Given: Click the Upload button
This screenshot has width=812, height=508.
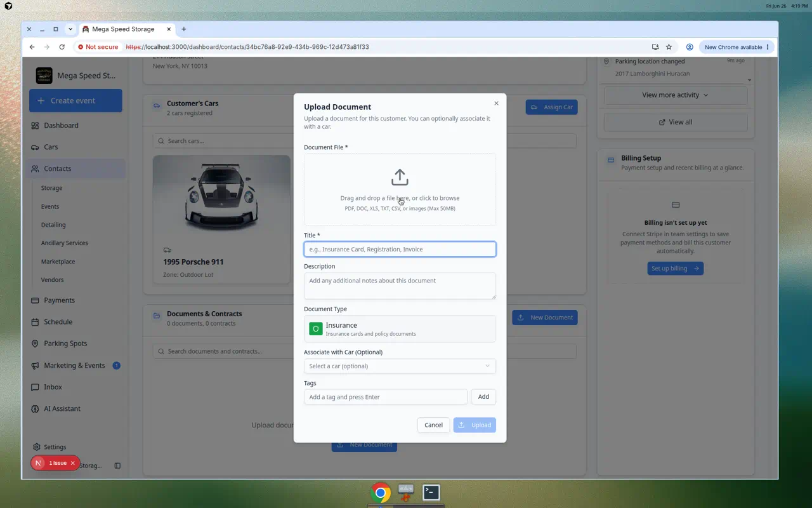Looking at the screenshot, I should click(x=475, y=425).
